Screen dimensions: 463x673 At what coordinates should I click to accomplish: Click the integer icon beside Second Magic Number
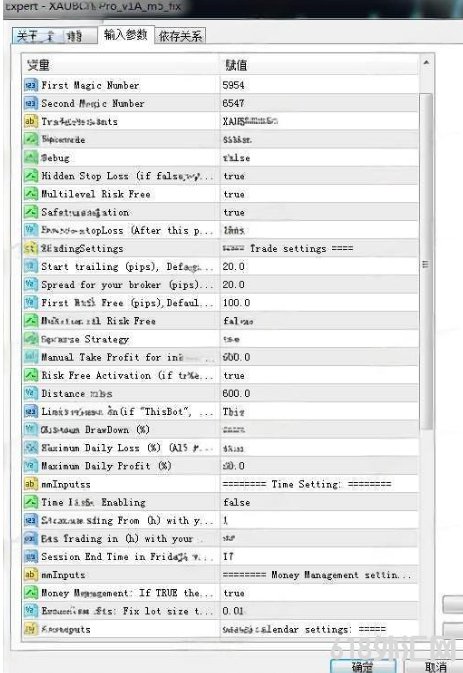click(x=31, y=103)
